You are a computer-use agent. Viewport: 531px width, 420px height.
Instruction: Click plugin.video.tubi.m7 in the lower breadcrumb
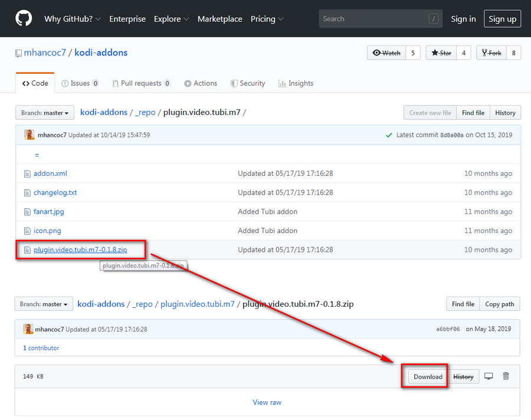(x=198, y=304)
